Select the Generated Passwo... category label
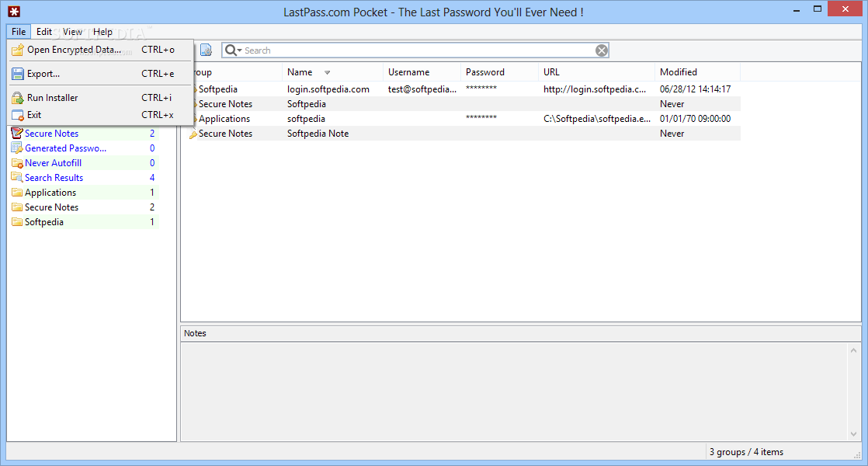This screenshot has height=466, width=868. click(65, 148)
